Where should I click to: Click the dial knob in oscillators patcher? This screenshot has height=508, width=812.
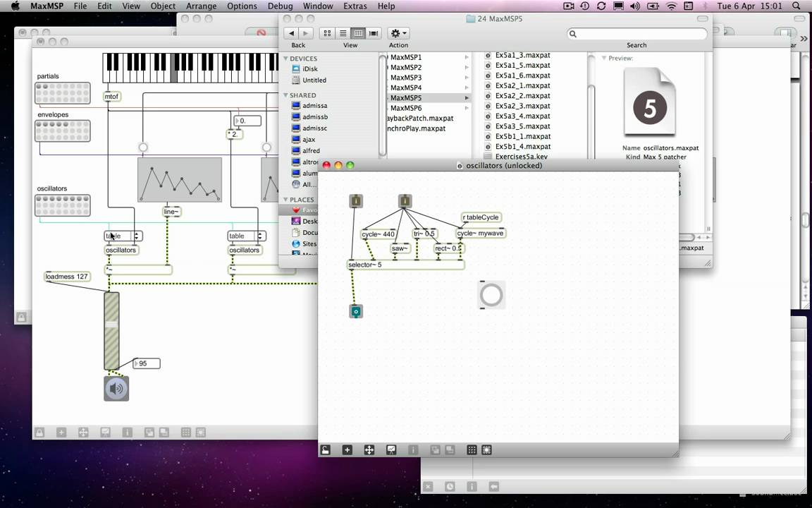491,295
